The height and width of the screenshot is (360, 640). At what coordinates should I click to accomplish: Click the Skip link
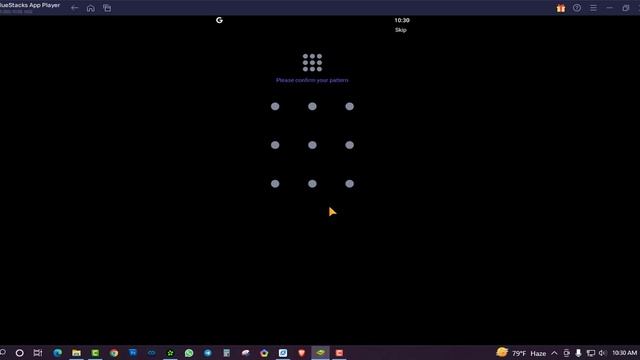[400, 30]
